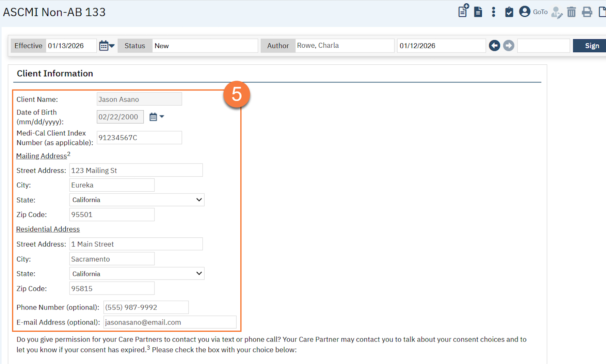Click the right arrow next icon
The height and width of the screenshot is (364, 606).
509,46
